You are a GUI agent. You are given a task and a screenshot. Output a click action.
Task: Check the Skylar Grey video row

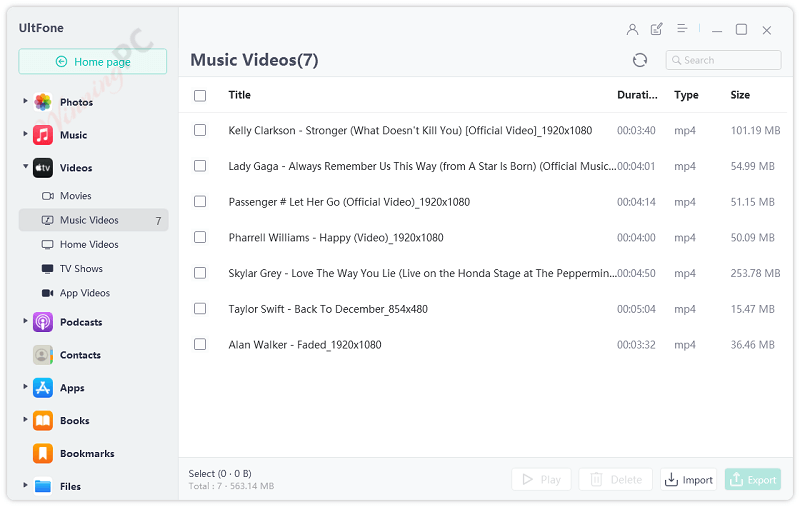[200, 273]
